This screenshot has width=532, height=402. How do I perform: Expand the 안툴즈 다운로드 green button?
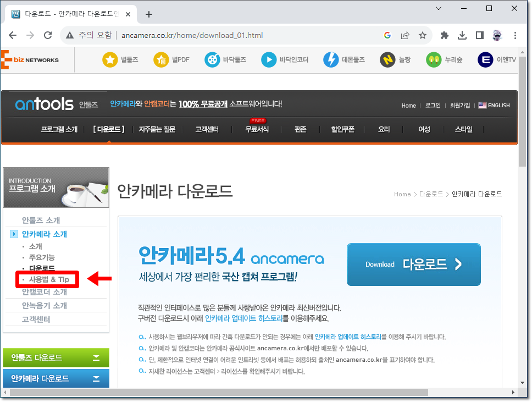[56, 357]
